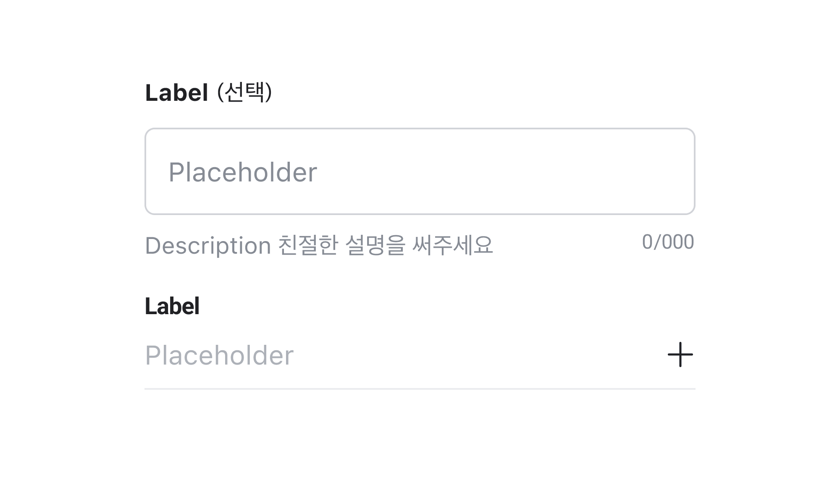Click the standalone bold Label heading
The image size is (840, 504).
pos(172,306)
